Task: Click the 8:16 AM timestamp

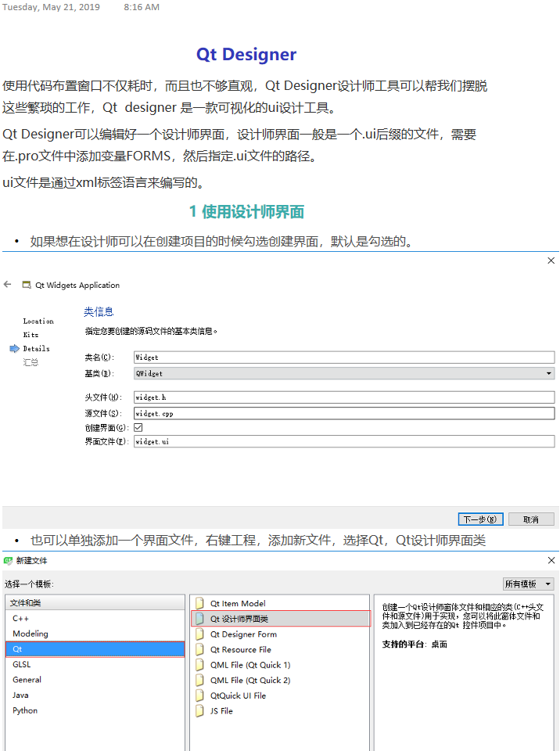Action: [x=142, y=7]
